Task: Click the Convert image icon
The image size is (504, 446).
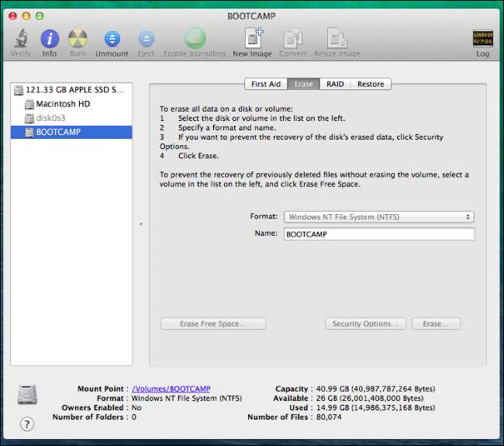Action: (293, 39)
